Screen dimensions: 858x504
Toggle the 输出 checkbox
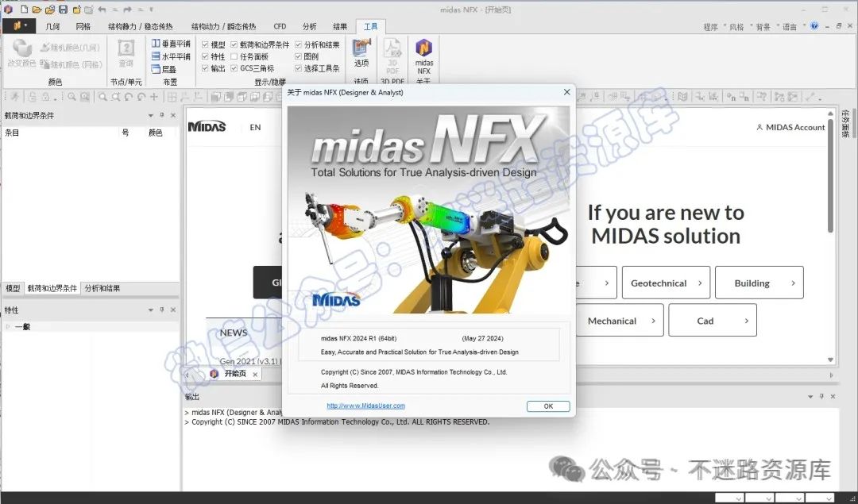205,68
